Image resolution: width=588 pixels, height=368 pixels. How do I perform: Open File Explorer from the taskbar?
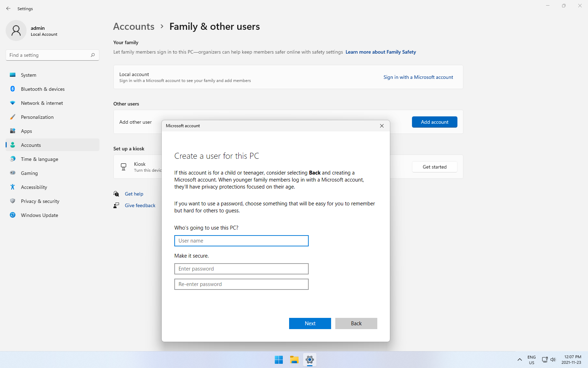pyautogui.click(x=294, y=360)
